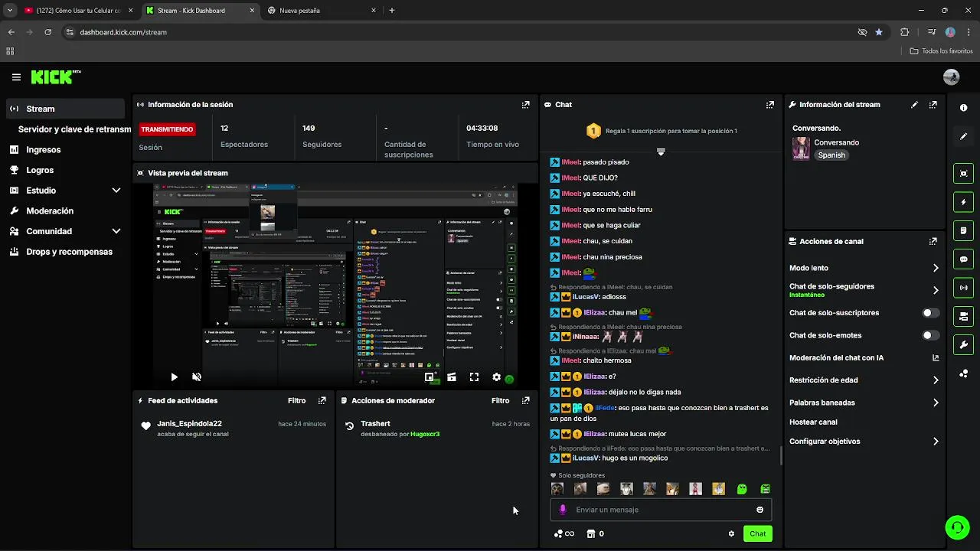980x551 pixels.
Task: Open the hamburger menu beside Kick logo
Action: 16,77
